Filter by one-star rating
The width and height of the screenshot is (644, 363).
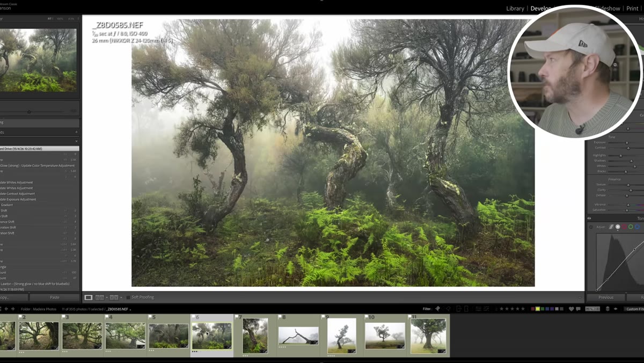click(501, 309)
